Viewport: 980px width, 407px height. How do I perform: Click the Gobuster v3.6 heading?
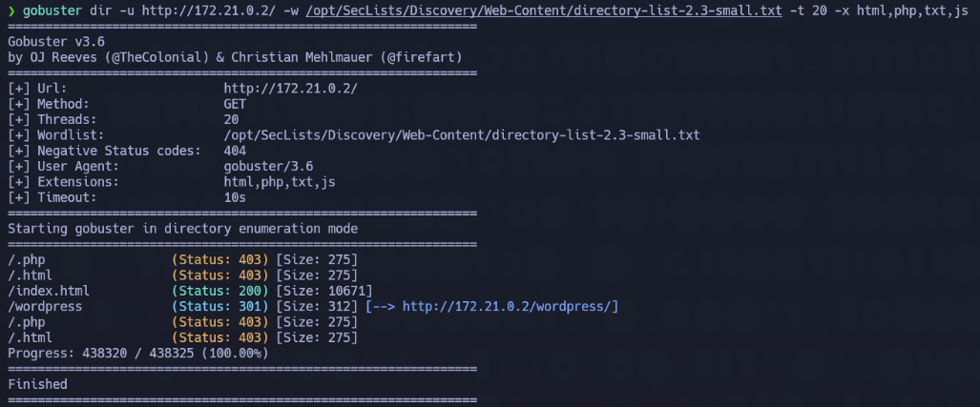[56, 42]
